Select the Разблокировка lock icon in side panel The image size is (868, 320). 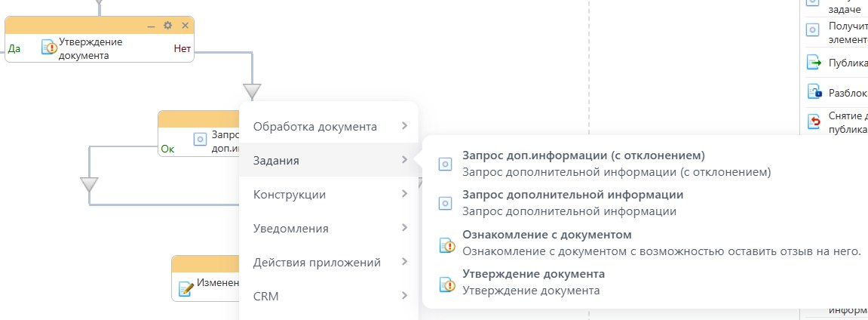814,92
